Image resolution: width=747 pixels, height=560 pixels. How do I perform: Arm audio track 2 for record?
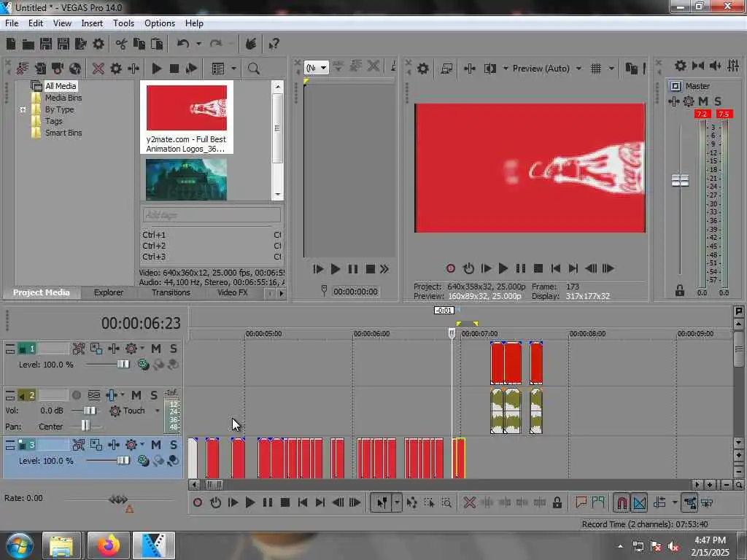coord(76,395)
